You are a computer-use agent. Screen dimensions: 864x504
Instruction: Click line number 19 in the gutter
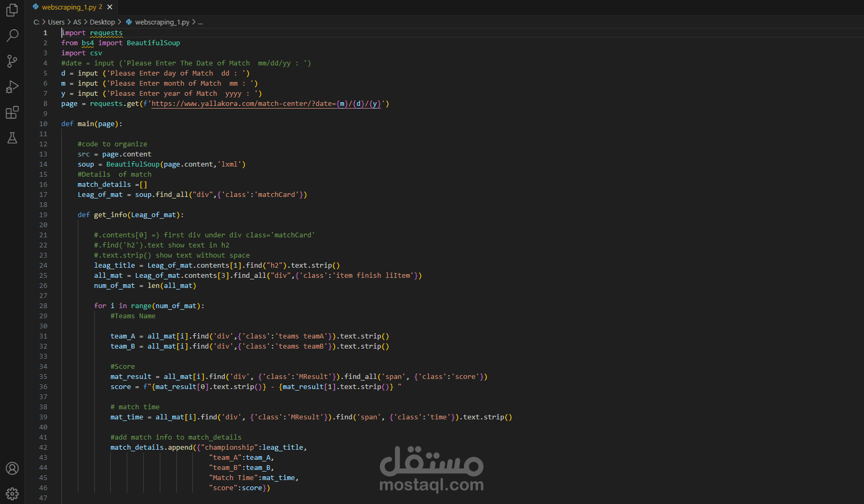[x=43, y=215]
